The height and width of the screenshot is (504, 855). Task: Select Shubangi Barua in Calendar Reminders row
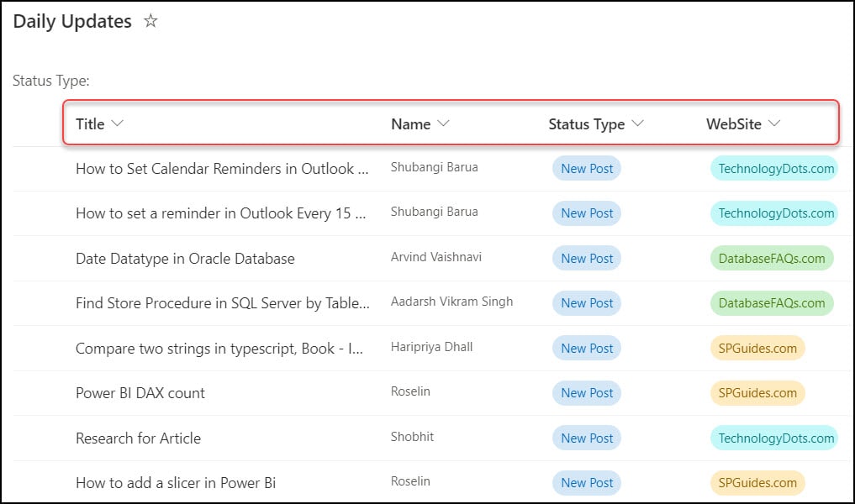coord(434,167)
